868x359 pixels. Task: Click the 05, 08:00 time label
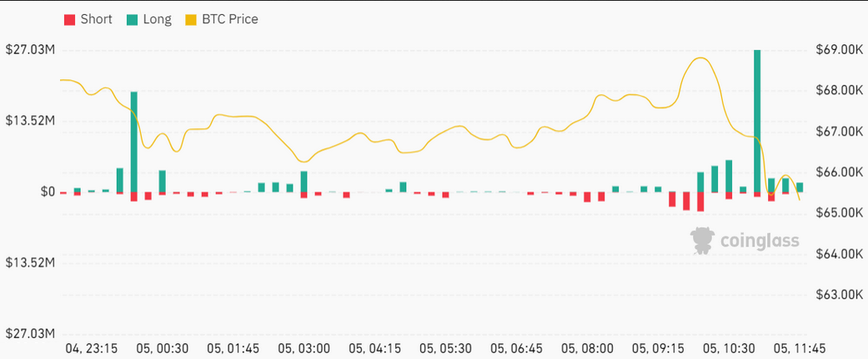tap(587, 348)
